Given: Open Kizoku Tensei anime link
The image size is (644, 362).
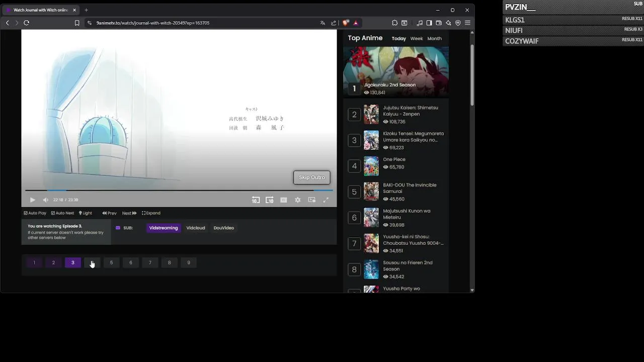Looking at the screenshot, I should 414,137.
